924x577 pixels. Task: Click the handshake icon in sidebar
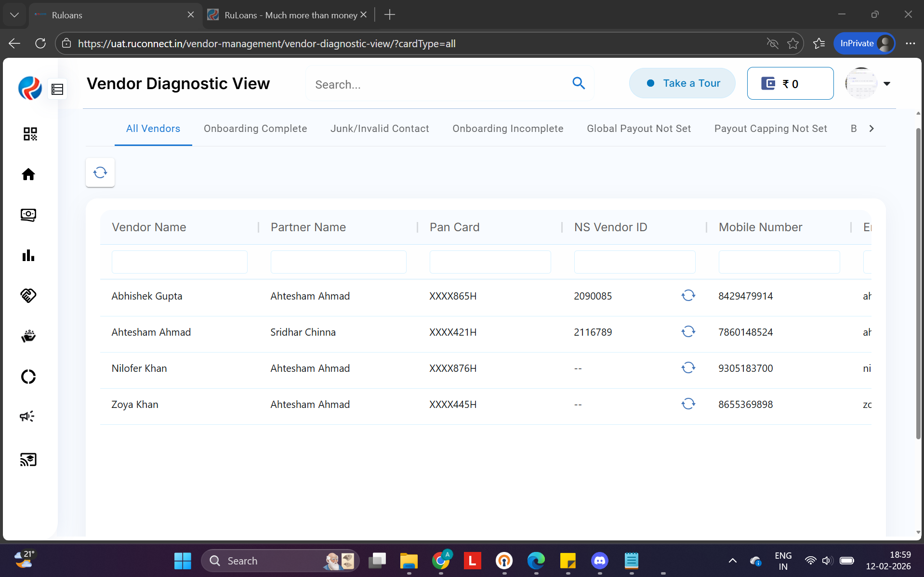click(28, 295)
